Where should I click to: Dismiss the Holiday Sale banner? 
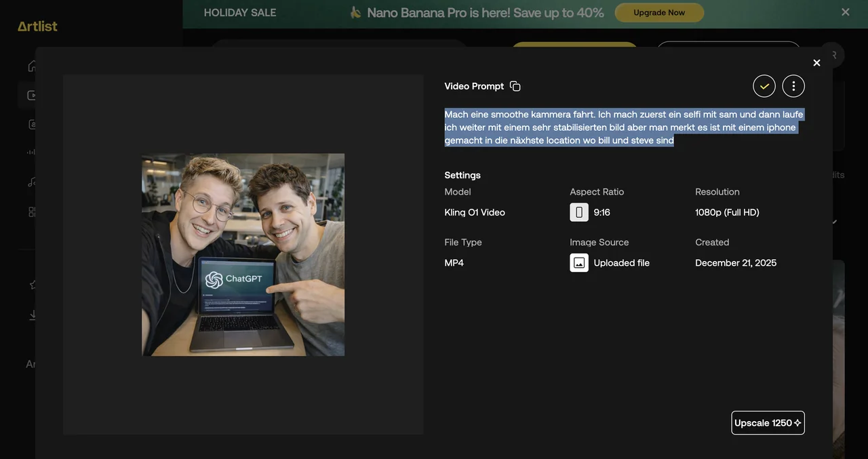coord(846,12)
